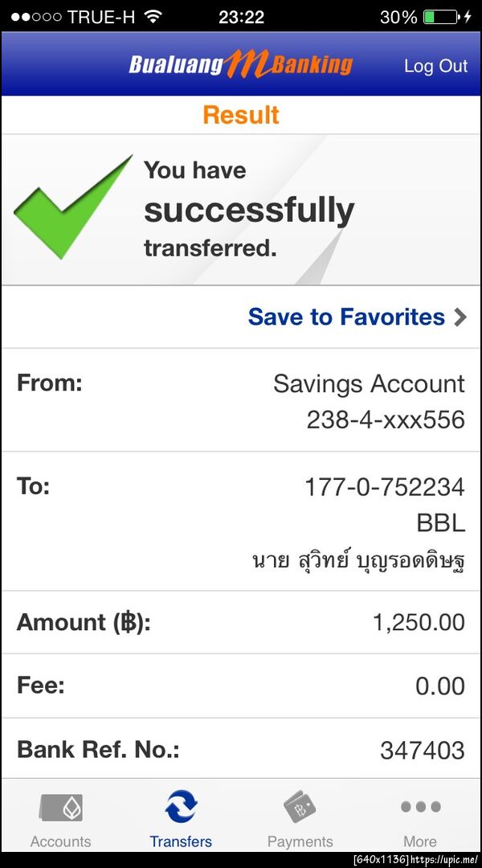Expand Save to Favorites via the chevron
This screenshot has height=868, width=482.
pyautogui.click(x=460, y=317)
